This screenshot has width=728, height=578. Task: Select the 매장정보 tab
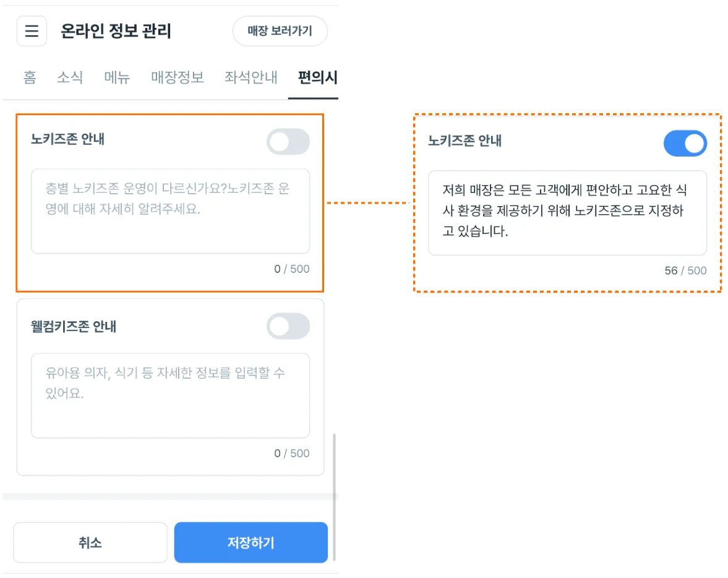(x=178, y=77)
